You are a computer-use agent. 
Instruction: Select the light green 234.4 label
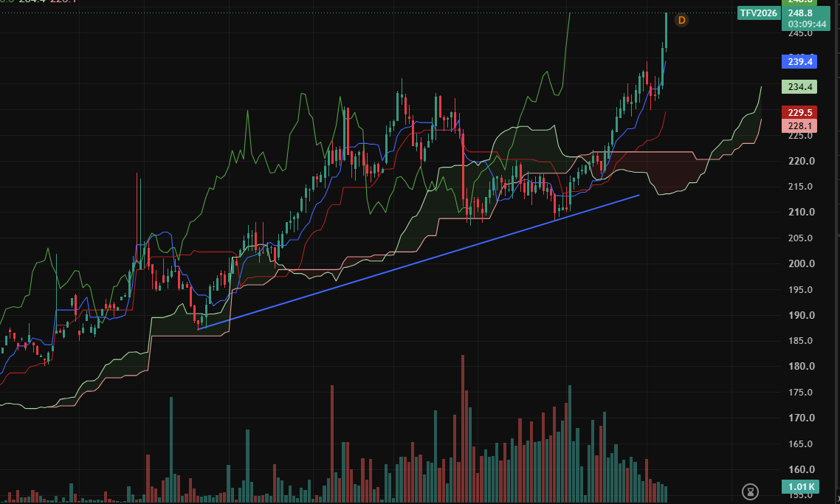[800, 87]
